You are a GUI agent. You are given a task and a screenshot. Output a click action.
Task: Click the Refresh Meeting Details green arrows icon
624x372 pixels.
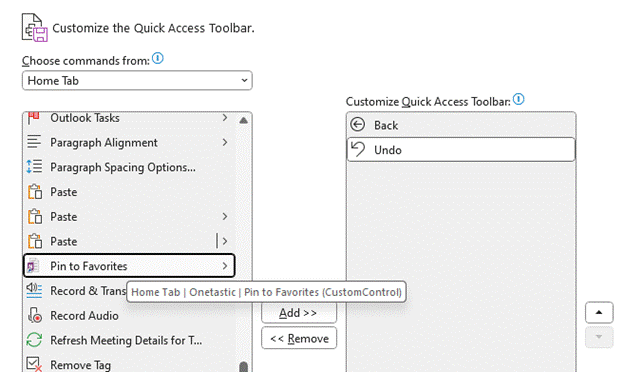pos(34,340)
